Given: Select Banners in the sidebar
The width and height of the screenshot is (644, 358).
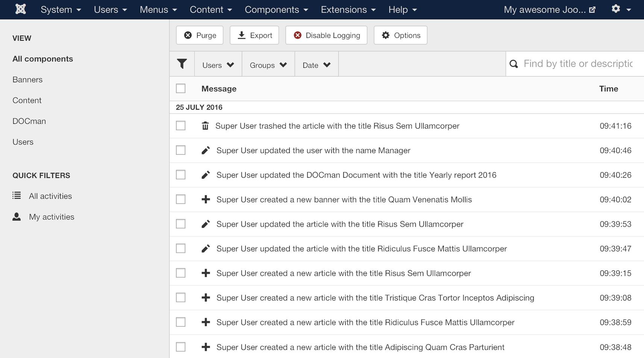Looking at the screenshot, I should coord(27,79).
